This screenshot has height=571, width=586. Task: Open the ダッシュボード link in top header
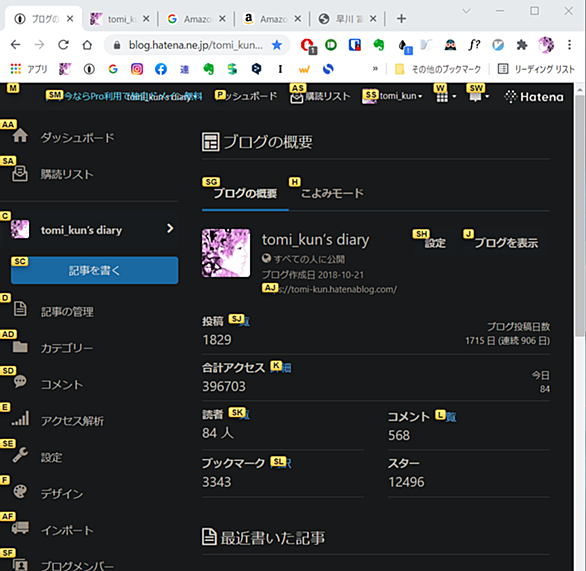pos(247,96)
